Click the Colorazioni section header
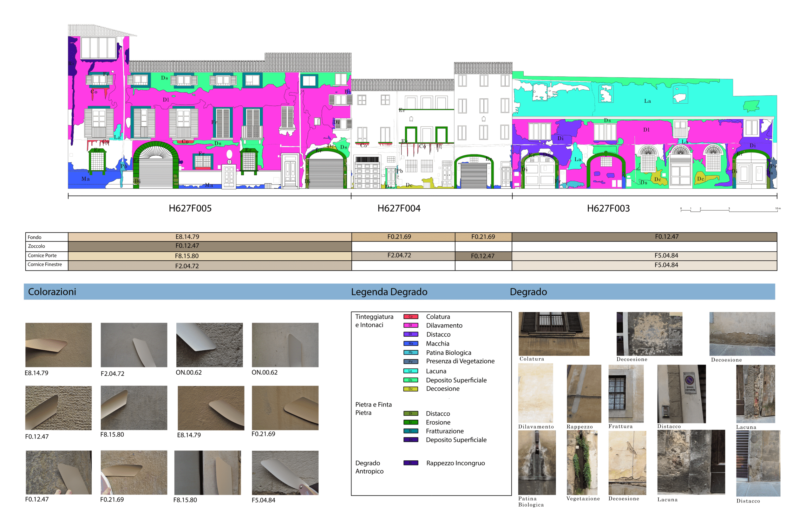The width and height of the screenshot is (812, 532). pyautogui.click(x=52, y=292)
